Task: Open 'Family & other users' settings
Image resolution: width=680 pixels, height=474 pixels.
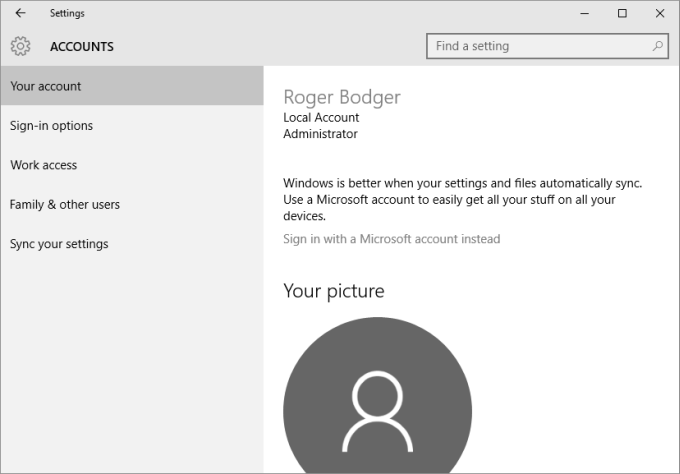Action: [x=65, y=205]
